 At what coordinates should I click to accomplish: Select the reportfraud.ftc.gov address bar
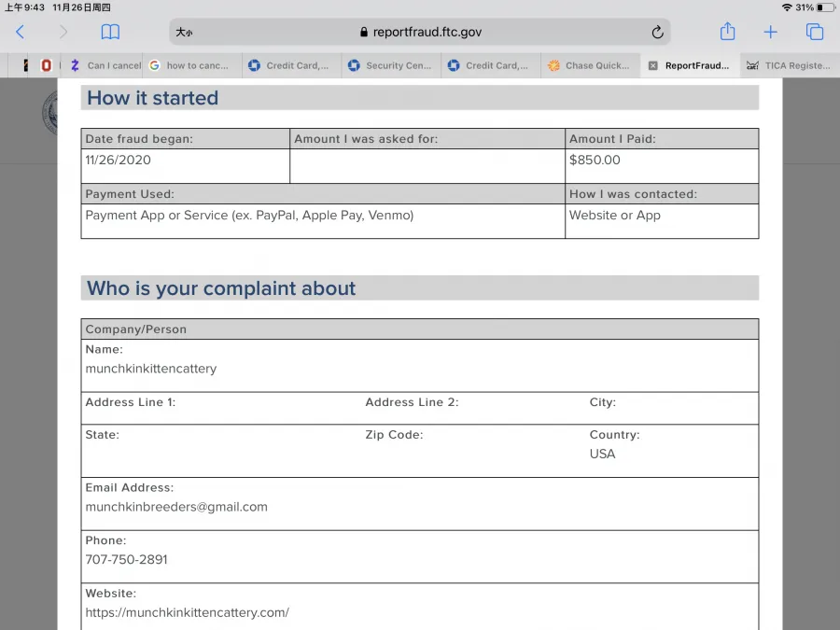[420, 32]
